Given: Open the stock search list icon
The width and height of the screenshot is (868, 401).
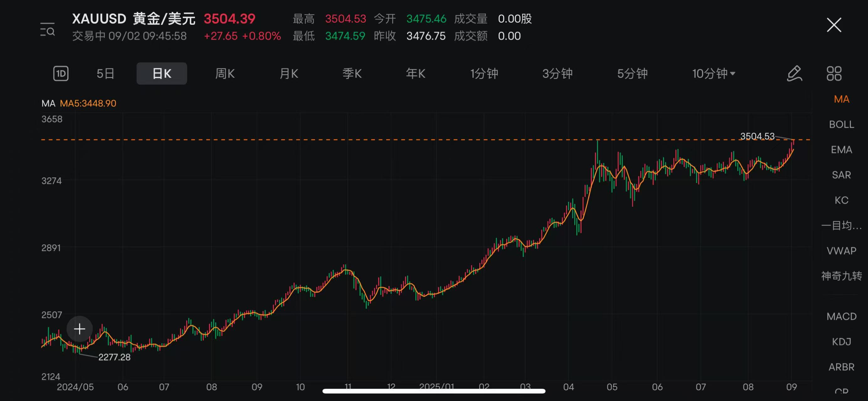Looking at the screenshot, I should [48, 30].
